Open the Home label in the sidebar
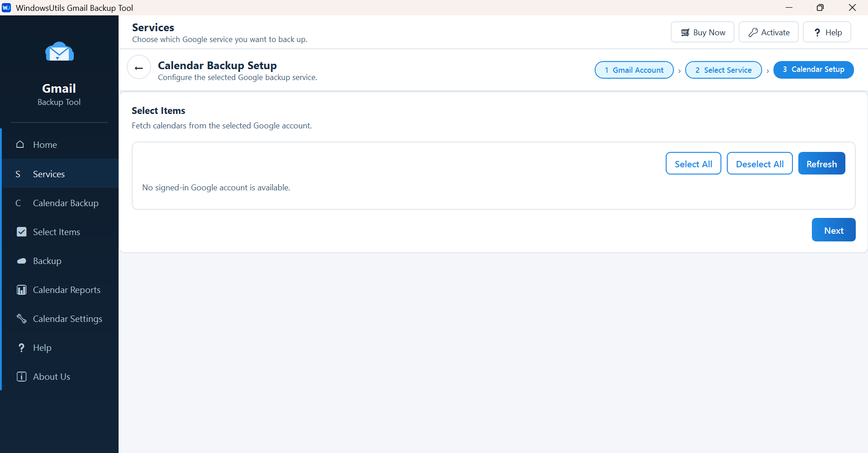This screenshot has width=868, height=453. coord(45,145)
